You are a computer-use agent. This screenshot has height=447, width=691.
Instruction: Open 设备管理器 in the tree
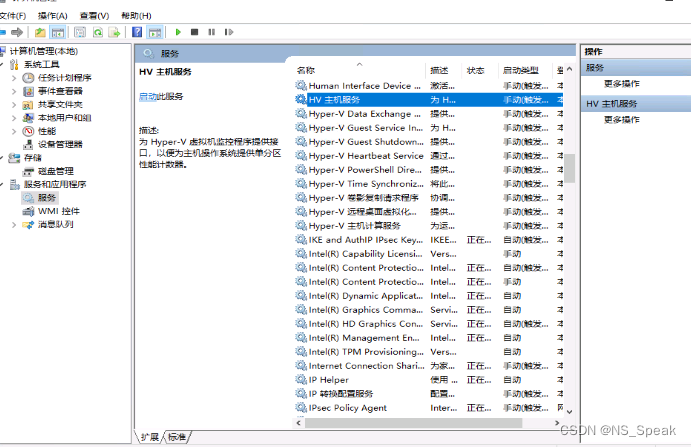[60, 144]
